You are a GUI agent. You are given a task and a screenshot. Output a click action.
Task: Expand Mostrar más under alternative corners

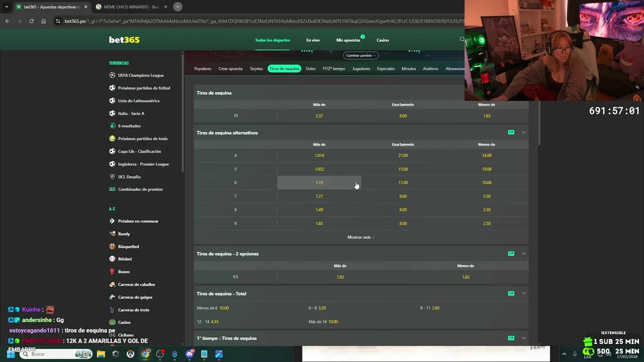coord(361,237)
